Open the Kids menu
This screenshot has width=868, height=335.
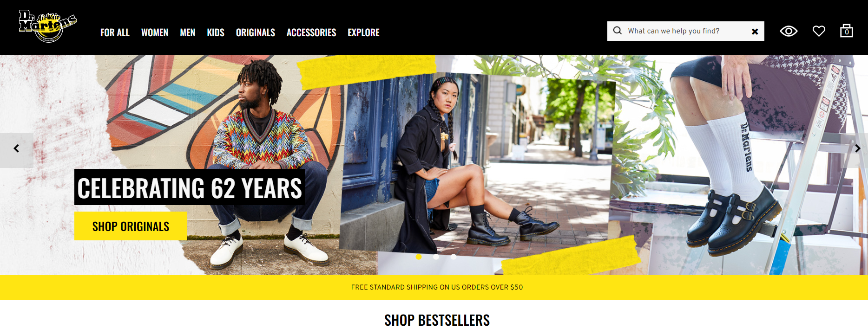pyautogui.click(x=216, y=32)
